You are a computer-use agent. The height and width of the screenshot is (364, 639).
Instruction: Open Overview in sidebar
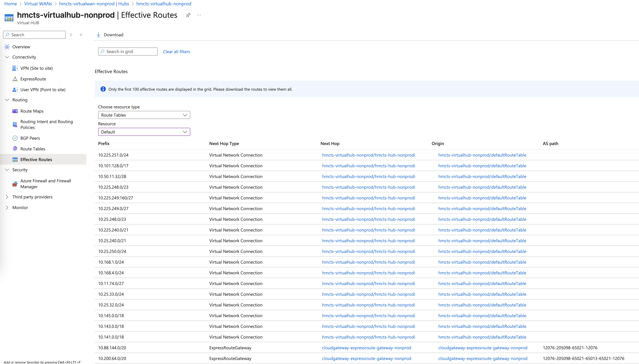[x=21, y=47]
